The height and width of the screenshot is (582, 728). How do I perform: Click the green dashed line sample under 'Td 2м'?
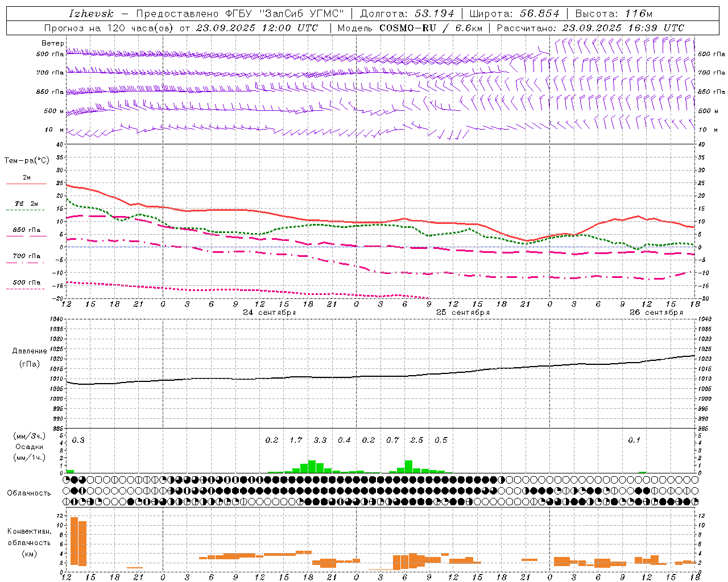coord(26,210)
